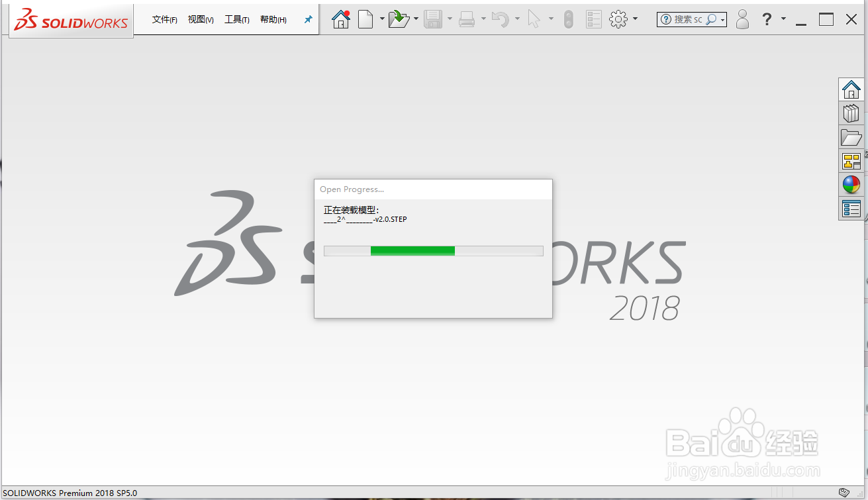Click SOLIDWORKS Premium 2018 SP5.0 status text
This screenshot has width=868, height=500.
pos(70,493)
